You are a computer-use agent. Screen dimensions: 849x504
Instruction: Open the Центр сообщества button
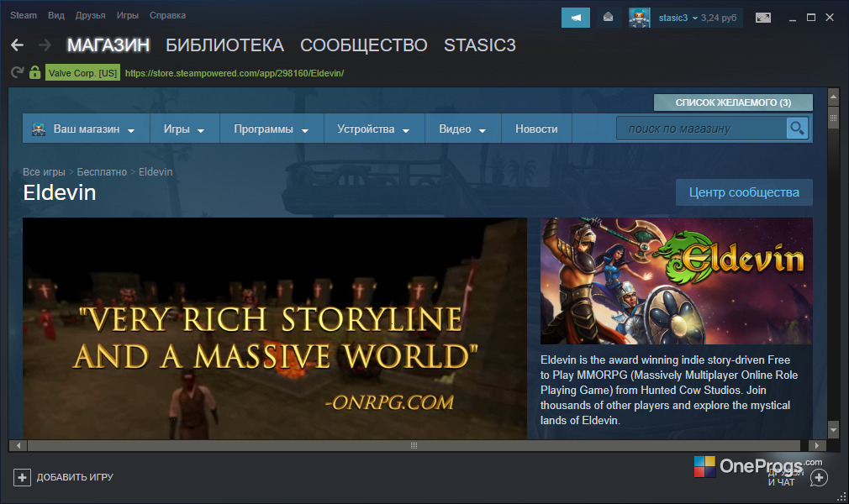(744, 192)
